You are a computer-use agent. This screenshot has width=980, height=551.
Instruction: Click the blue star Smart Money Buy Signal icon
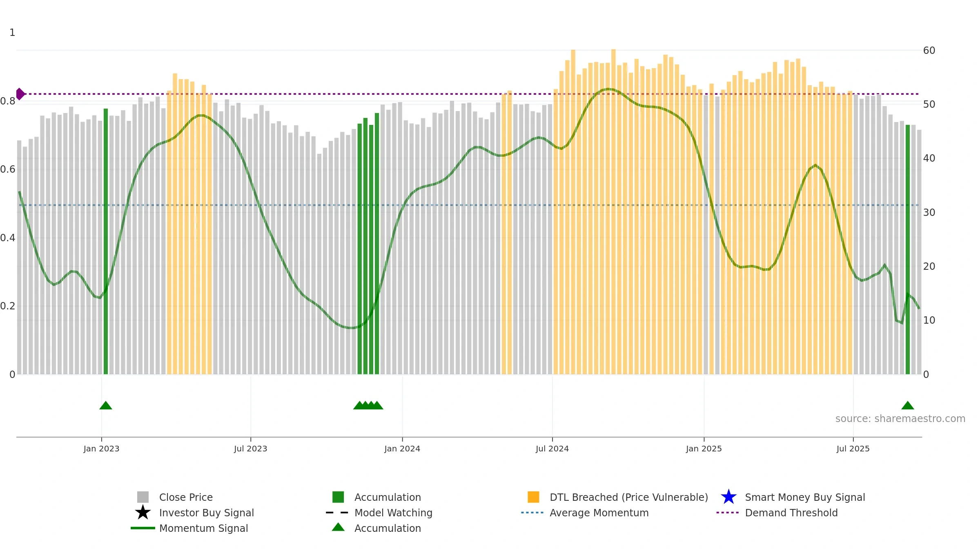[x=728, y=497]
